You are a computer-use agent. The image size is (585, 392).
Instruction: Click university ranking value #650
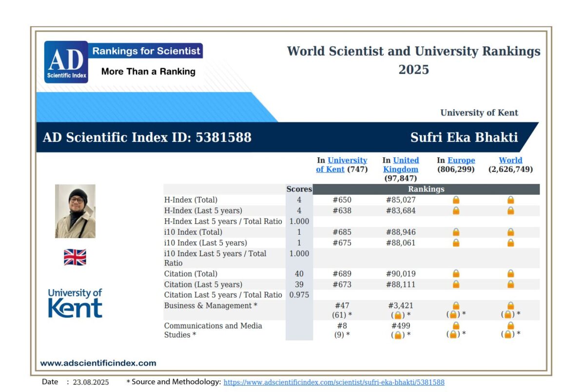342,200
